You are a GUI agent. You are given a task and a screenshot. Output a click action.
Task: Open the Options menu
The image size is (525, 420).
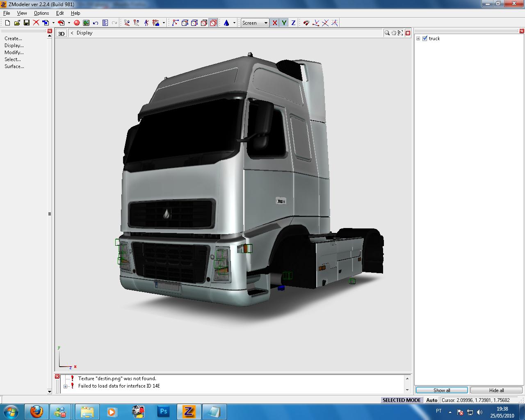click(x=41, y=13)
